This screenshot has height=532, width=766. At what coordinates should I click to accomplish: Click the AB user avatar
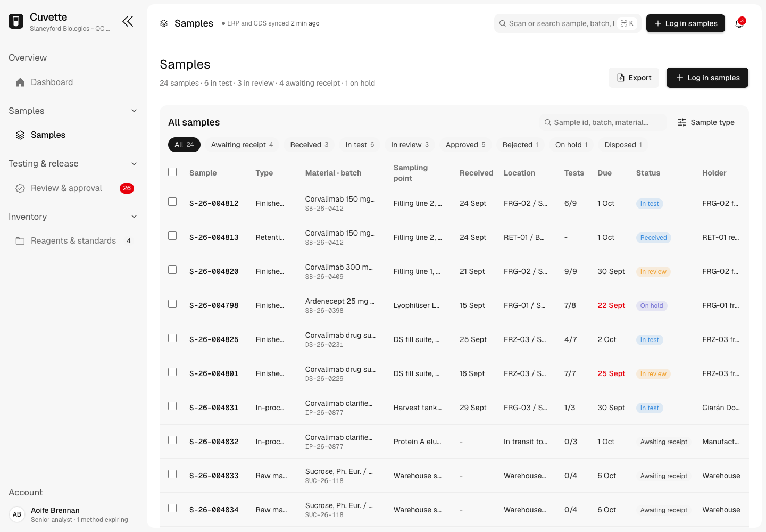[17, 514]
